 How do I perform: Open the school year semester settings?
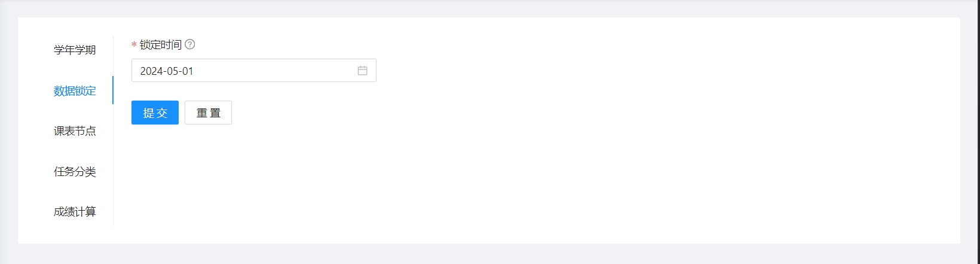[75, 50]
